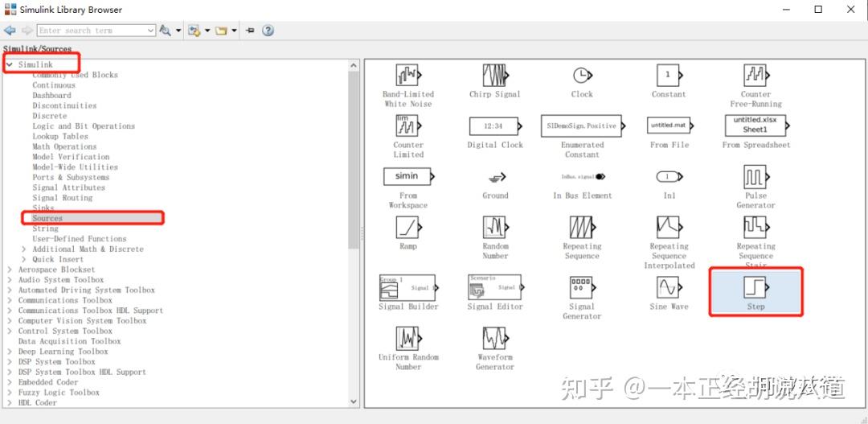
Task: Open the folder button dropdown arrow
Action: 235,31
